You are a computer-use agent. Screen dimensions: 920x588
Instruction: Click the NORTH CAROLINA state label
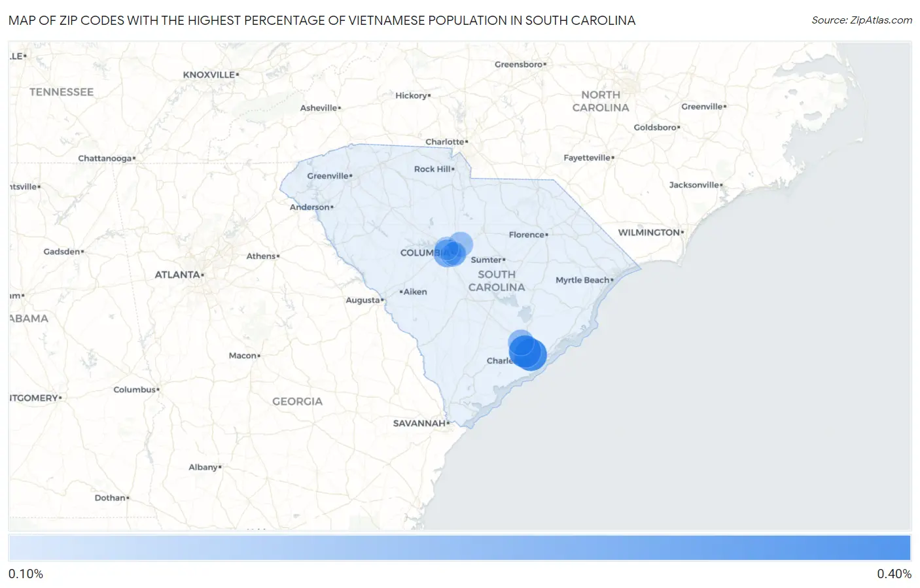point(601,101)
